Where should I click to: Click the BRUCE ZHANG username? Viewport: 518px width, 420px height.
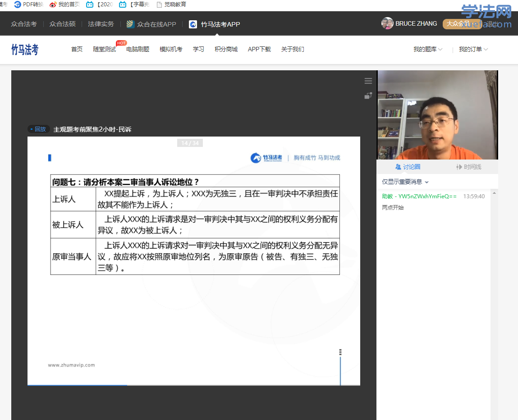[416, 24]
